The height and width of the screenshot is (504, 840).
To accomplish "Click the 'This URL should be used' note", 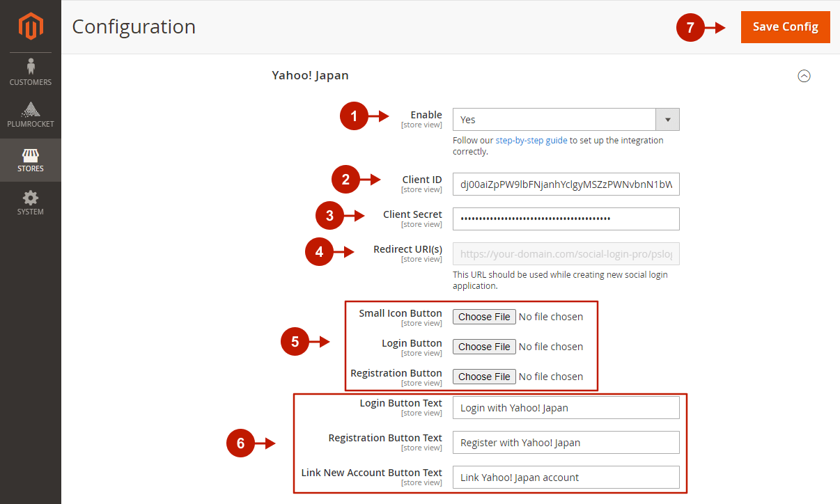I will click(x=560, y=280).
